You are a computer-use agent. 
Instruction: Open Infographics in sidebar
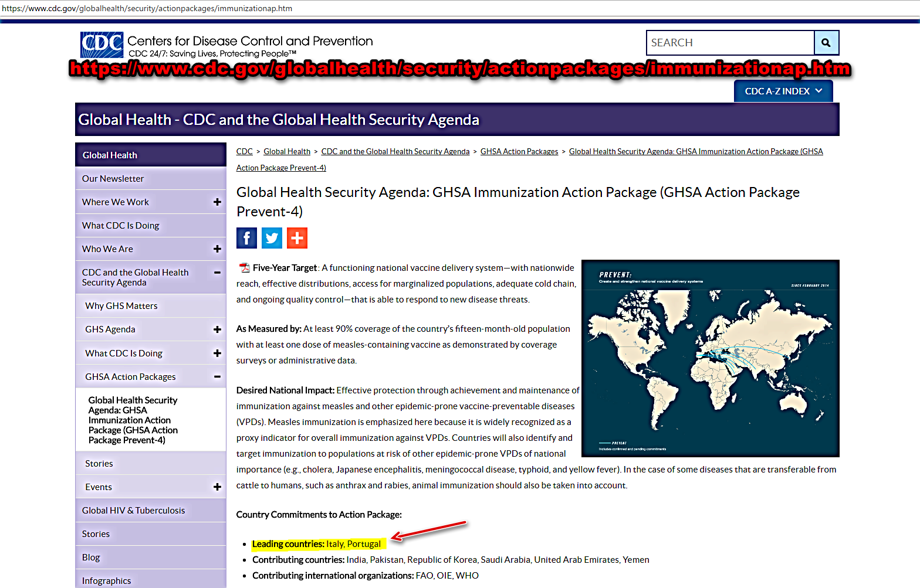pos(151,580)
